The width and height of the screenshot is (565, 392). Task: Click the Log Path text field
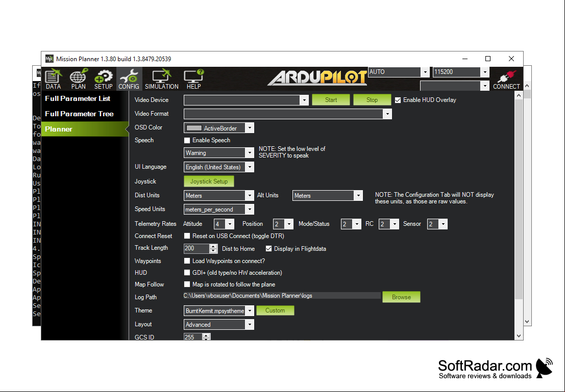point(282,296)
